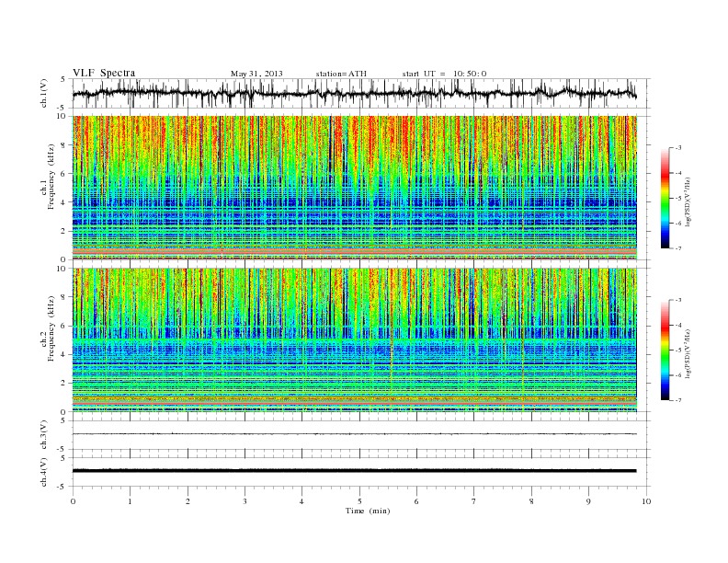Click the "0" tick on the time axis
Image resolution: width=728 pixels, height=563 pixels.
(x=73, y=501)
